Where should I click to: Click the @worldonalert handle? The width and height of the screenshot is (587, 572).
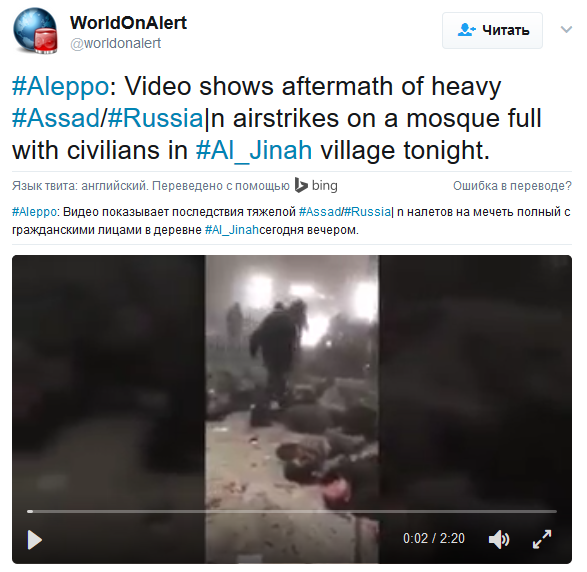coord(115,43)
